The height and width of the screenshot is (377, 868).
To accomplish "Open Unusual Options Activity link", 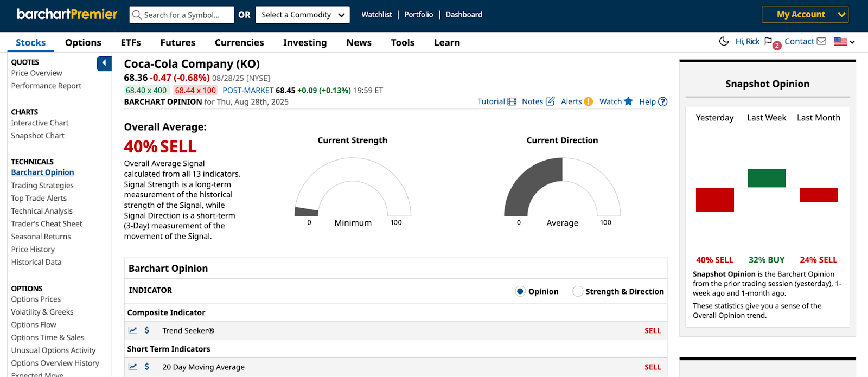I will (53, 350).
